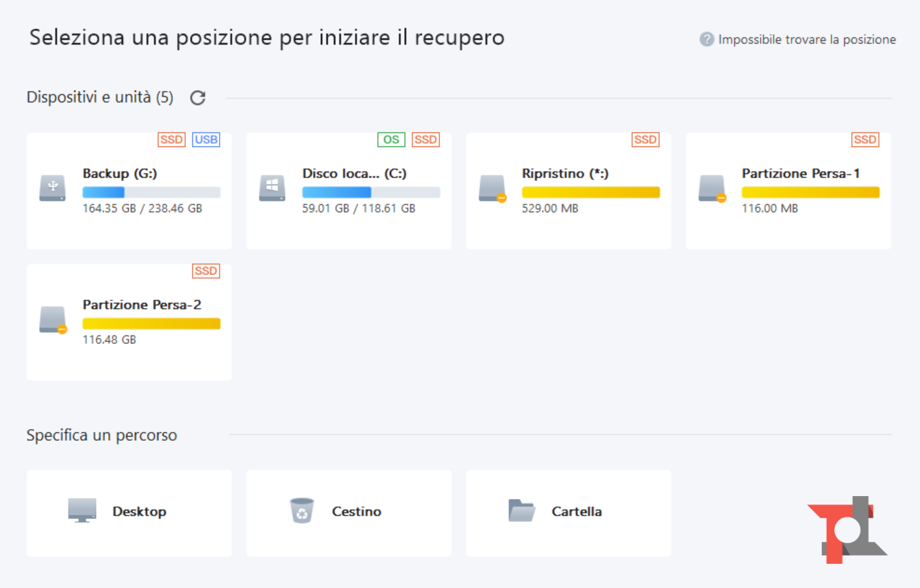Click the green OS tag on C: drive
The height and width of the screenshot is (588, 920).
[x=391, y=140]
